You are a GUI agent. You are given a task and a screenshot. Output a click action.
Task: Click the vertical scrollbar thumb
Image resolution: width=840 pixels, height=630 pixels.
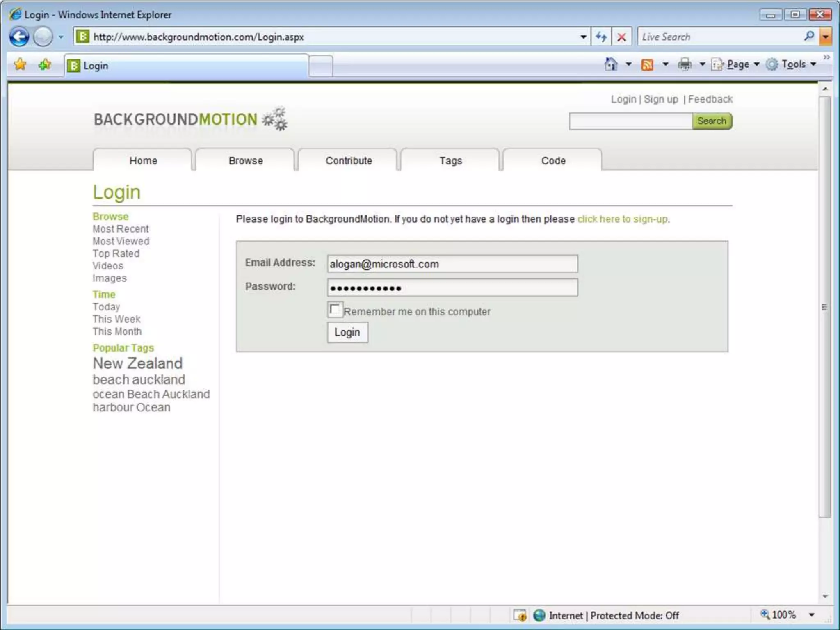[x=825, y=307]
